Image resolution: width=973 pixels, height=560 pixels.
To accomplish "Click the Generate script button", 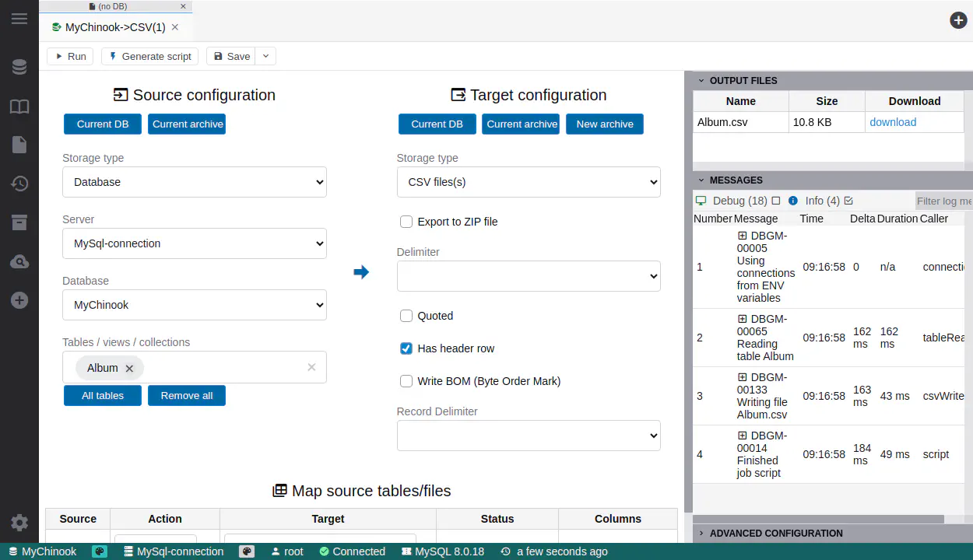I will (150, 56).
